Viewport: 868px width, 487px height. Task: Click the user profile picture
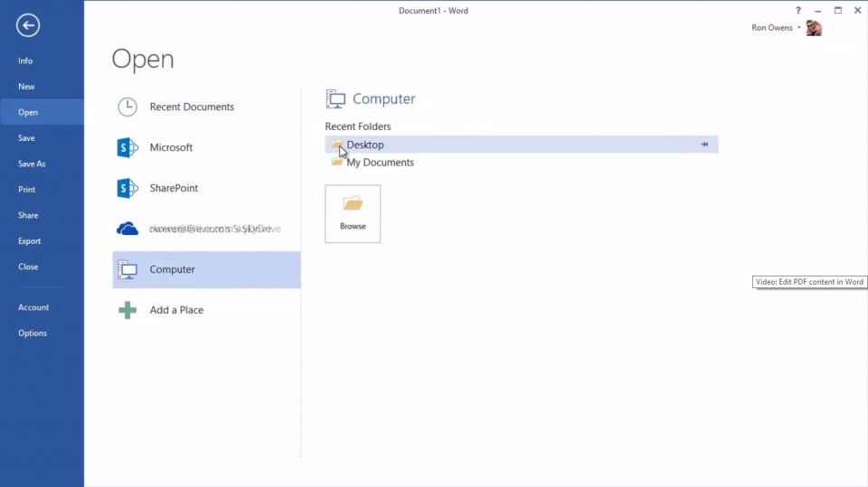pyautogui.click(x=814, y=28)
